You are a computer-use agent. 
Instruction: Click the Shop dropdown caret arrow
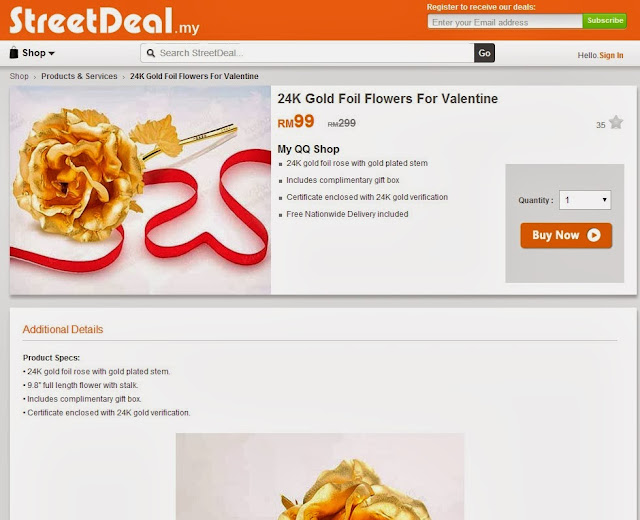pyautogui.click(x=51, y=53)
